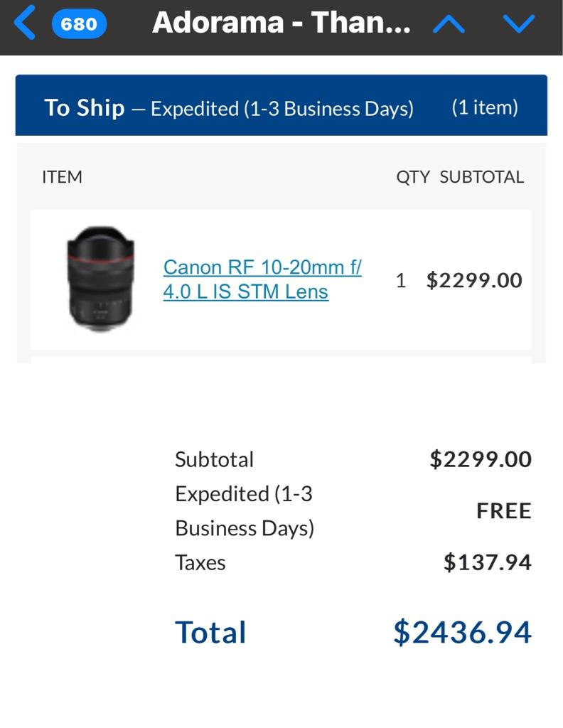Tap Expedited (1-3 Business Days) summary label
The width and height of the screenshot is (563, 728).
coord(244,510)
